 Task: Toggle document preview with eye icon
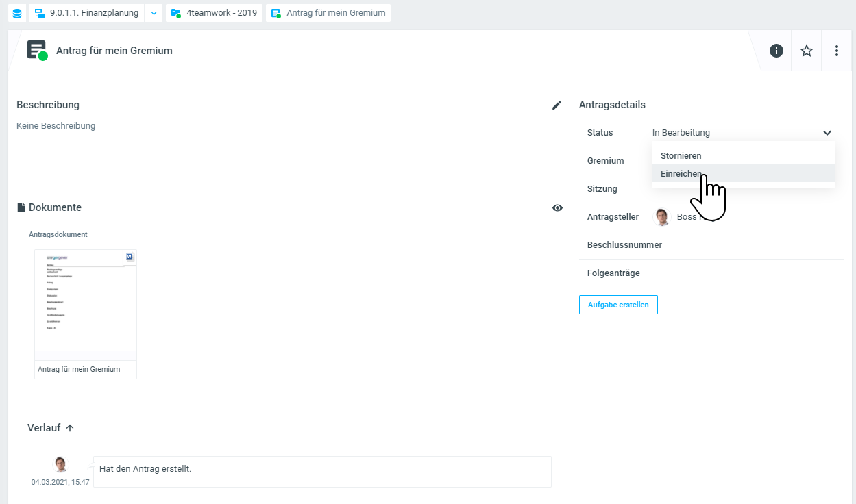pyautogui.click(x=557, y=207)
